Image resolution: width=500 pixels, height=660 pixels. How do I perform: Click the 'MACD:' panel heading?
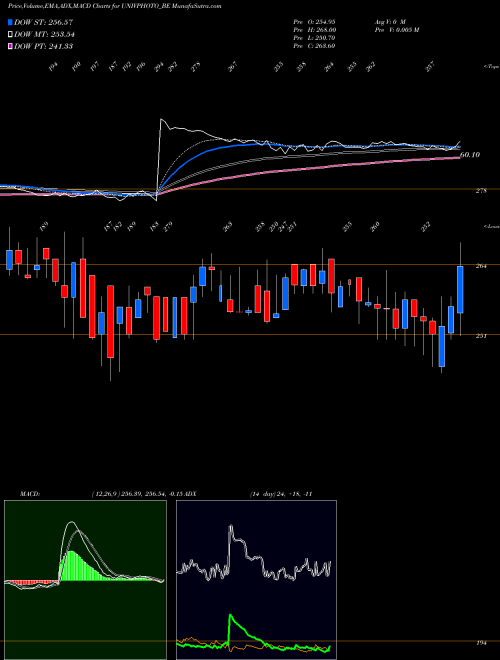click(x=30, y=494)
